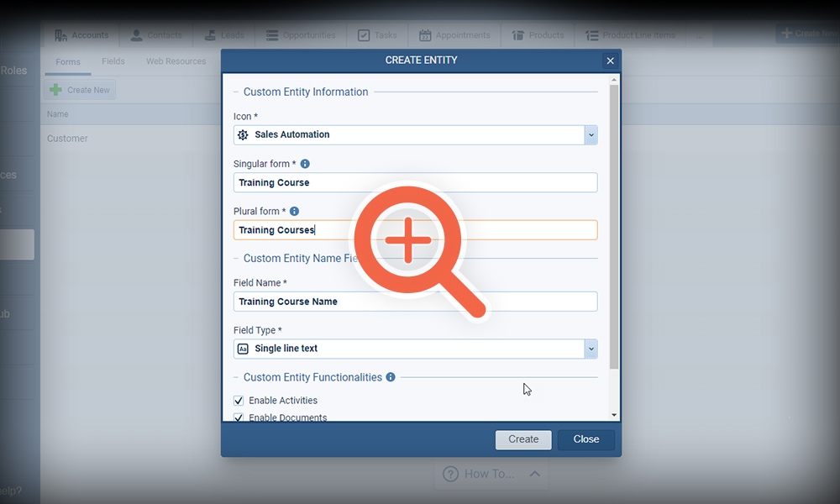840x504 pixels.
Task: Expand the Field Type dropdown
Action: coord(591,348)
